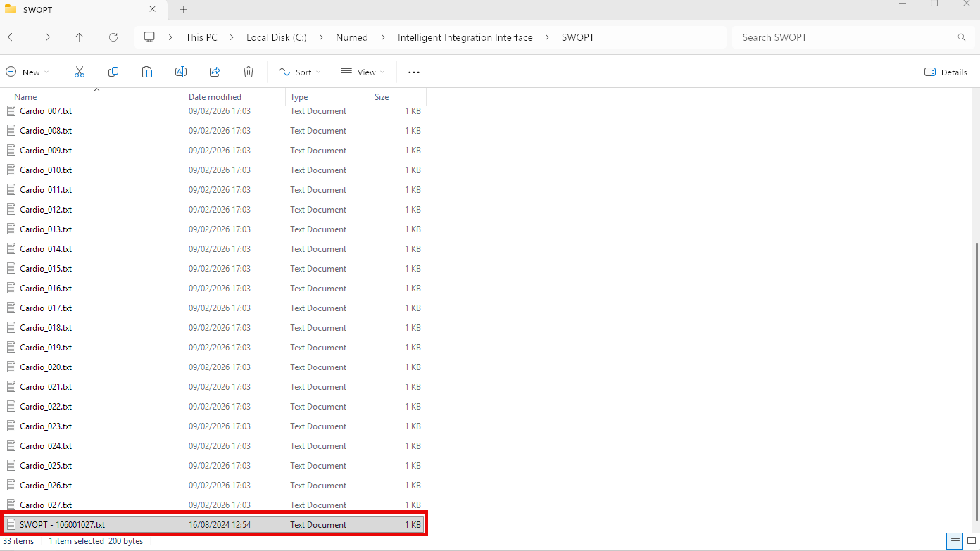Open the See more ellipsis menu
The height and width of the screenshot is (551, 980).
click(x=414, y=72)
